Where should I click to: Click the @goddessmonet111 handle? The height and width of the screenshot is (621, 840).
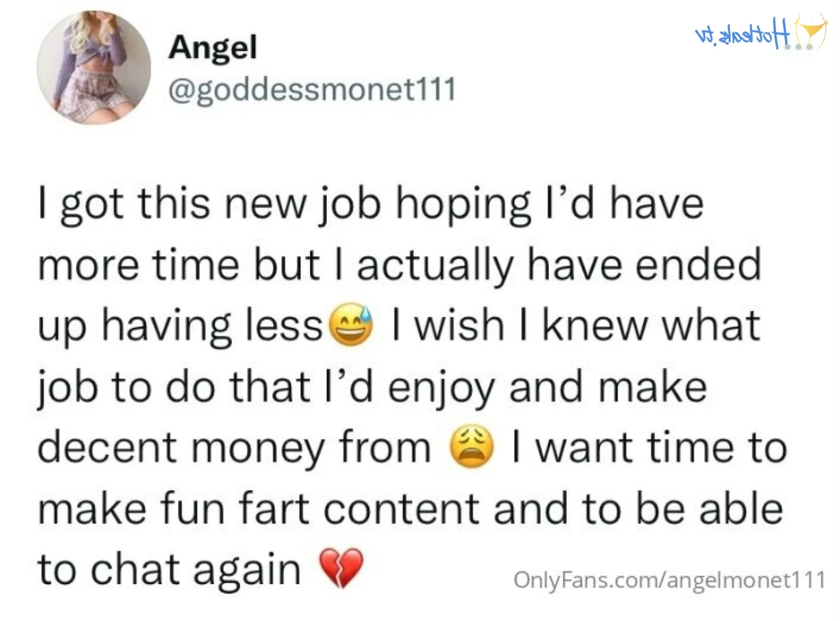click(x=312, y=90)
